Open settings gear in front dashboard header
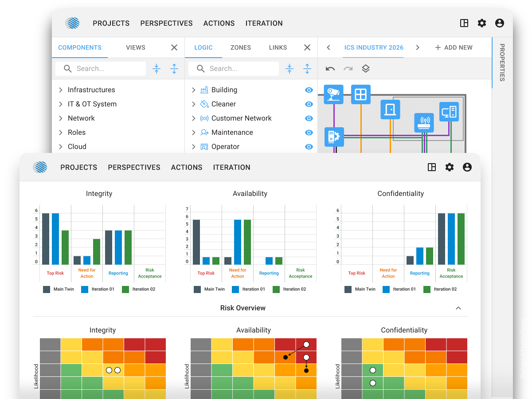The height and width of the screenshot is (399, 532). coord(450,167)
